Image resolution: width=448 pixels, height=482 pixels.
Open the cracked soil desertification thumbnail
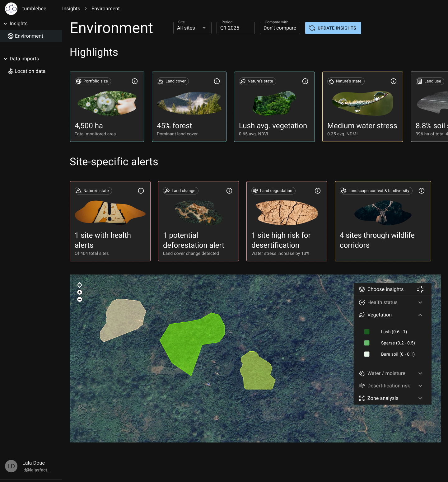[287, 213]
